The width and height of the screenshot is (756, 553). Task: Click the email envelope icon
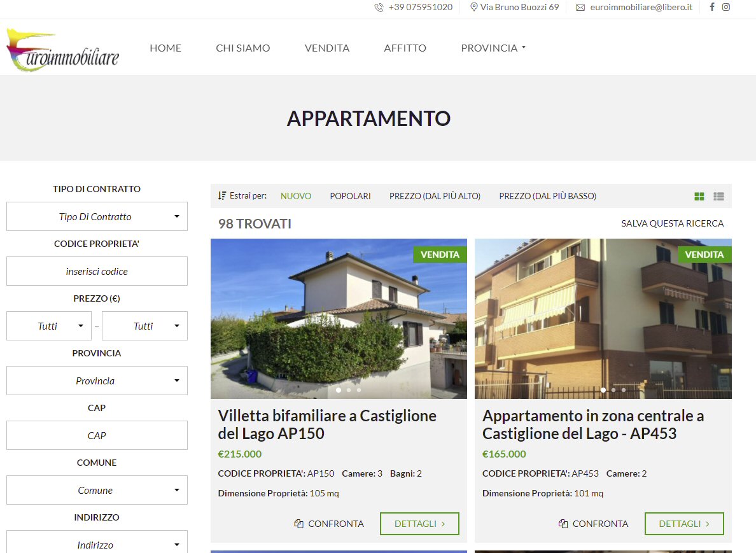pos(580,7)
